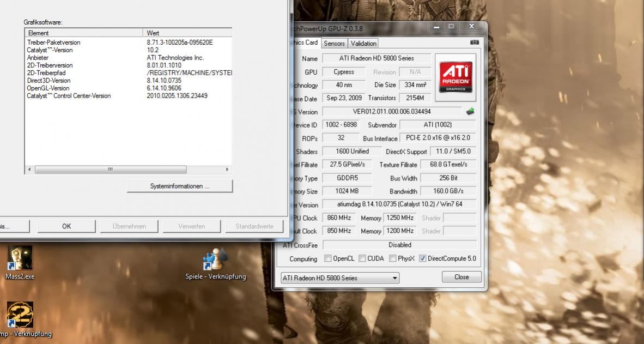Click the Default Clock field 850 MHz
Screen dimensions: 644x344
pos(339,231)
